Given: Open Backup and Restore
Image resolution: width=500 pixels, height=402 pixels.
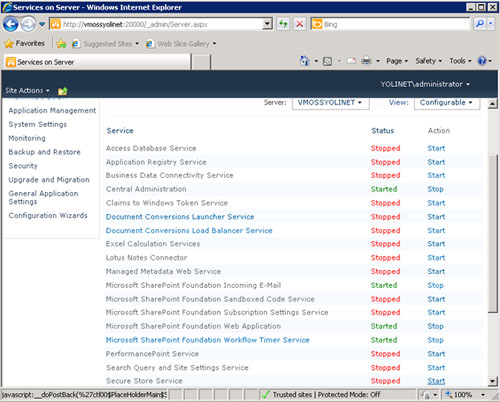Looking at the screenshot, I should tap(44, 152).
